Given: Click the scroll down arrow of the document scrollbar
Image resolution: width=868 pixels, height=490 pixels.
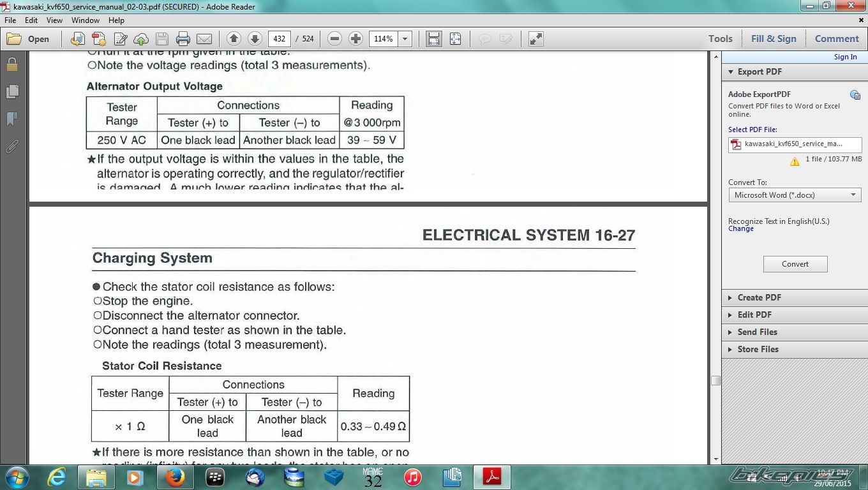Looking at the screenshot, I should 715,459.
